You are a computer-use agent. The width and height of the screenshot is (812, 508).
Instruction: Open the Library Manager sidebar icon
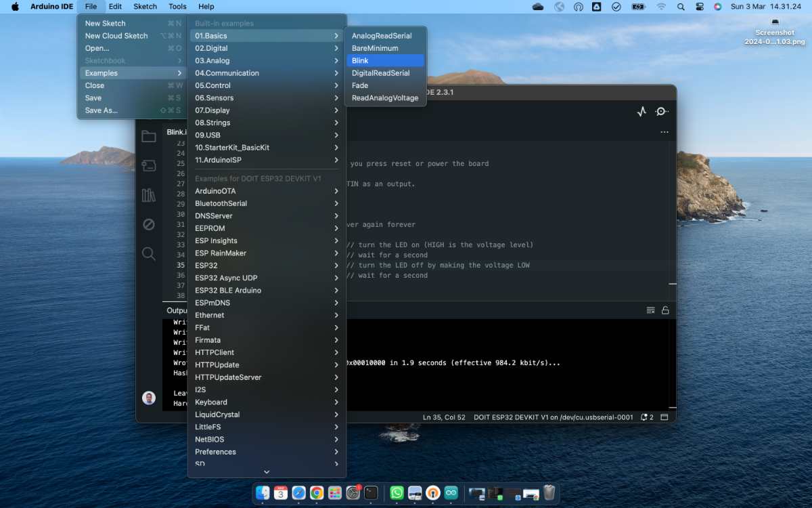[x=149, y=195]
